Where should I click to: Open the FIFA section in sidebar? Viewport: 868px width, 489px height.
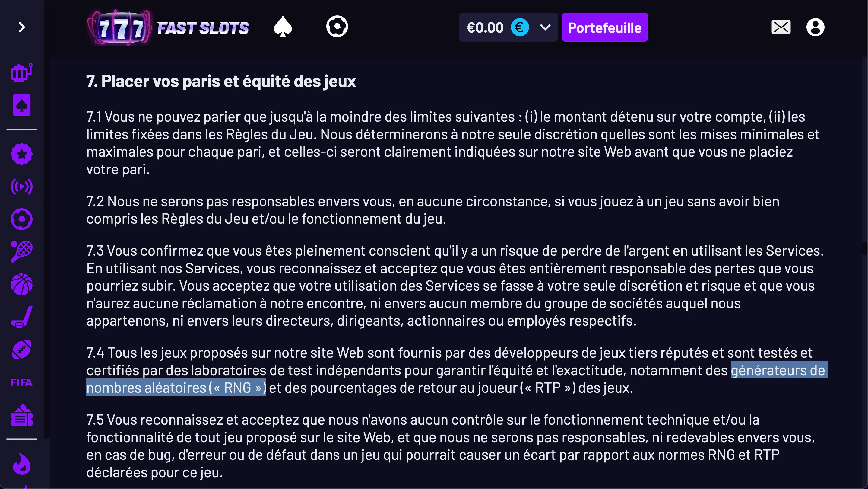click(x=22, y=382)
